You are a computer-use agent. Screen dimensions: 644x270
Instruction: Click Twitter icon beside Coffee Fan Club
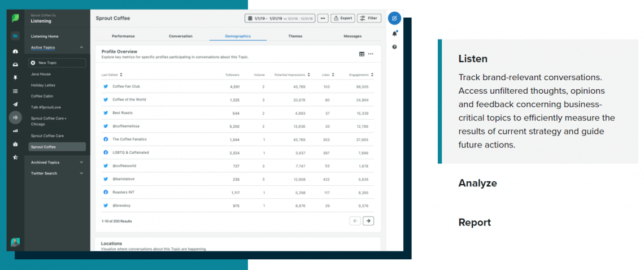coord(106,86)
